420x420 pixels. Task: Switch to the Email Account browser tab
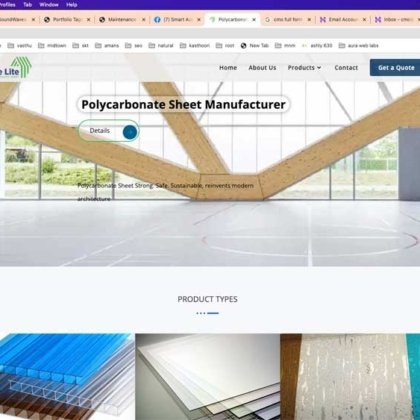tap(343, 20)
